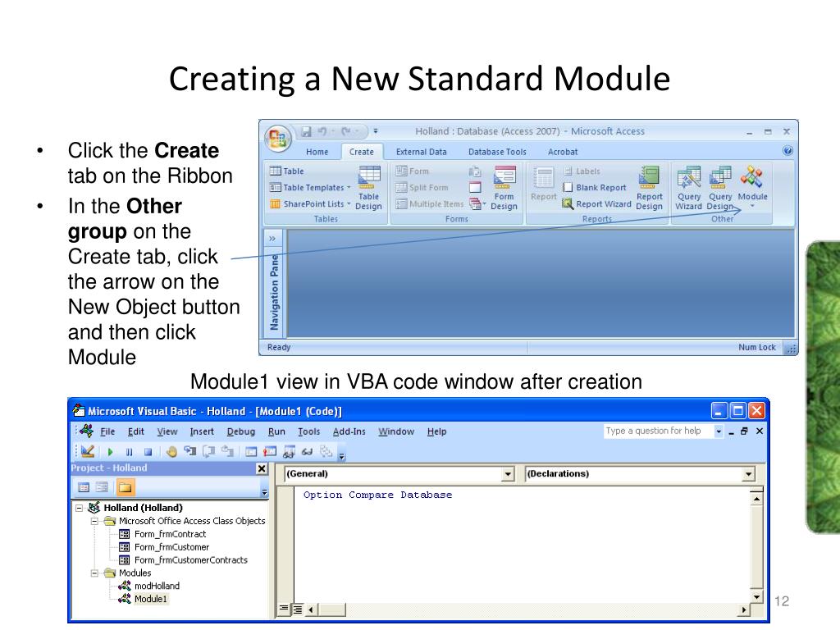Select Form_frmCustomerContracts in the project tree
The height and width of the screenshot is (630, 840).
[190, 559]
